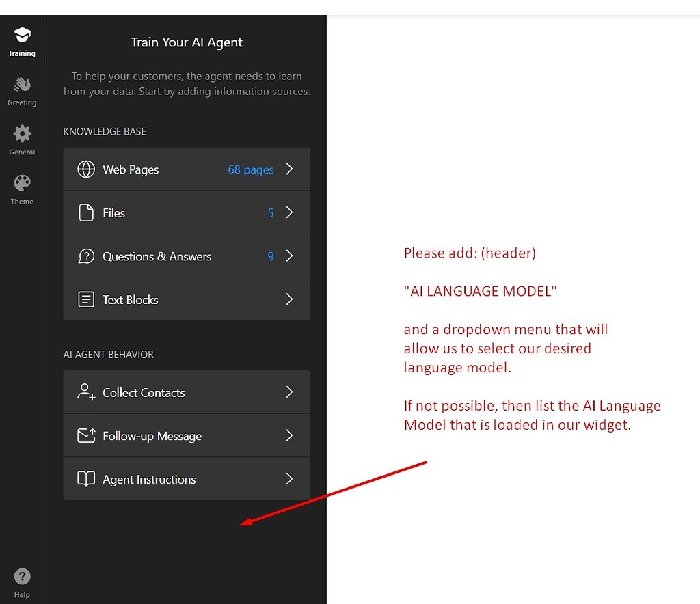Open the Collect Contacts behavior row
Image resolution: width=700 pixels, height=604 pixels.
(x=187, y=392)
